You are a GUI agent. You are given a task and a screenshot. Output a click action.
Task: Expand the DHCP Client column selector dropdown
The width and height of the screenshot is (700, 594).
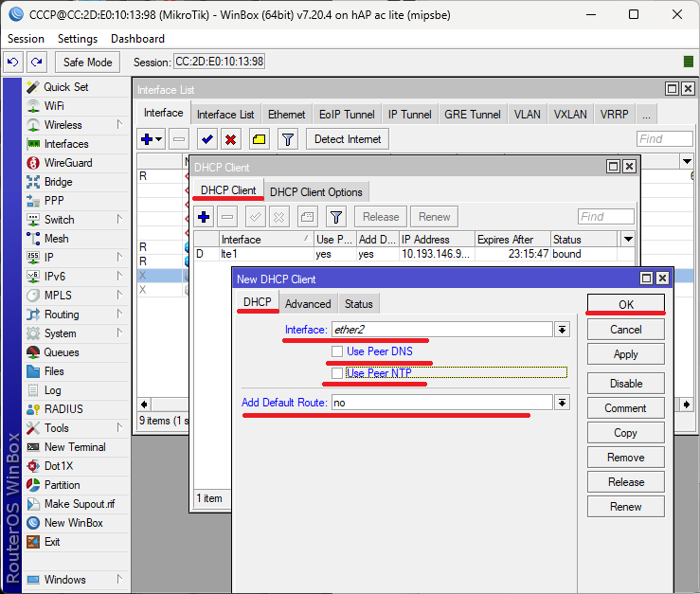click(627, 240)
